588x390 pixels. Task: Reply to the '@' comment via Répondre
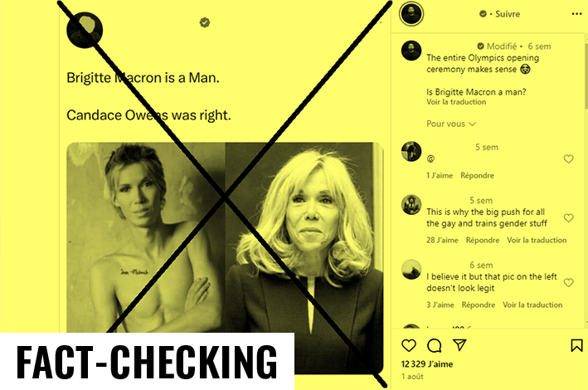pos(477,175)
